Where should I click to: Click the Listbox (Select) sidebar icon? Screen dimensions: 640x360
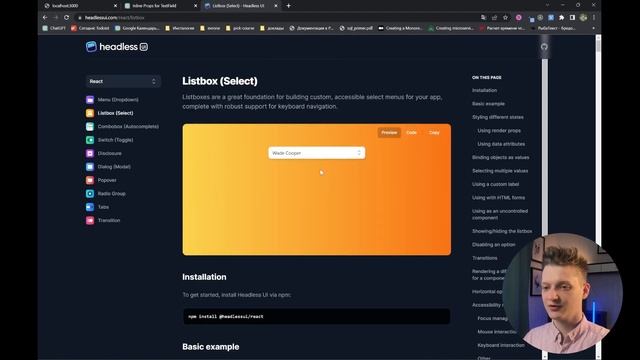coord(90,113)
